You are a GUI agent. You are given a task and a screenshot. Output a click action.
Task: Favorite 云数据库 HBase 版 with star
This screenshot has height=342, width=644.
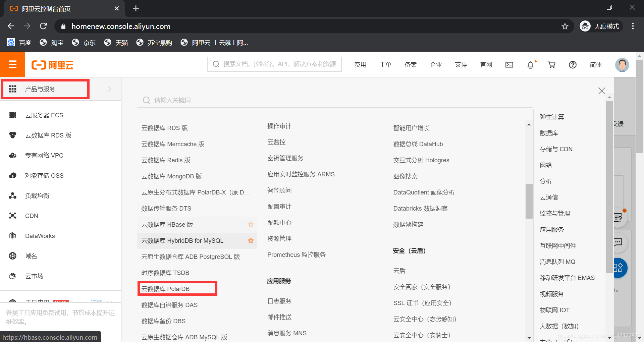point(251,224)
